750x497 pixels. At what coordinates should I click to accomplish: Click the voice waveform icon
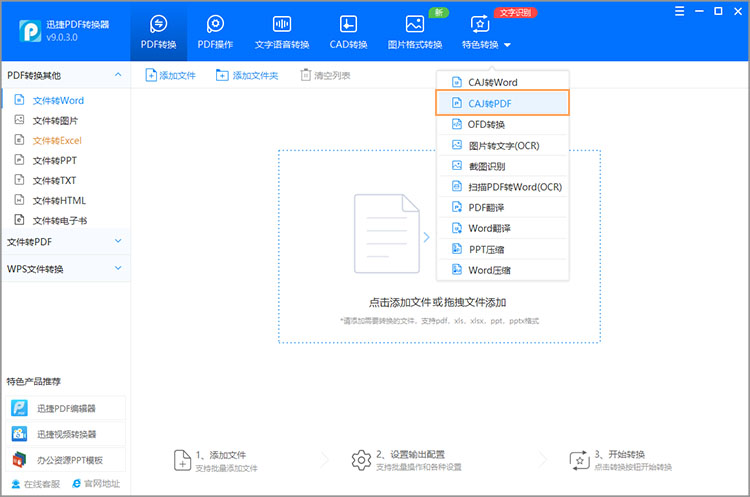pos(282,23)
